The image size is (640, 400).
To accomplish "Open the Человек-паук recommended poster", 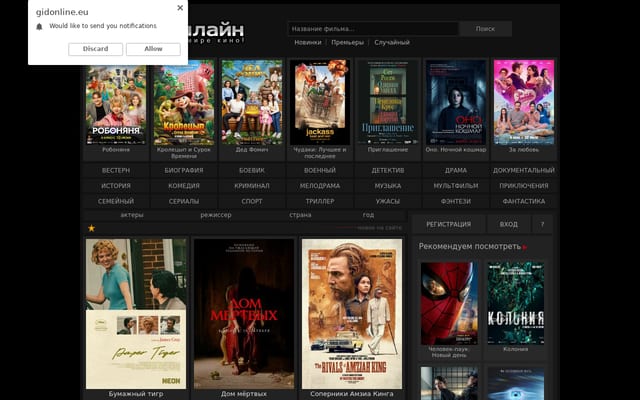I will tap(449, 303).
